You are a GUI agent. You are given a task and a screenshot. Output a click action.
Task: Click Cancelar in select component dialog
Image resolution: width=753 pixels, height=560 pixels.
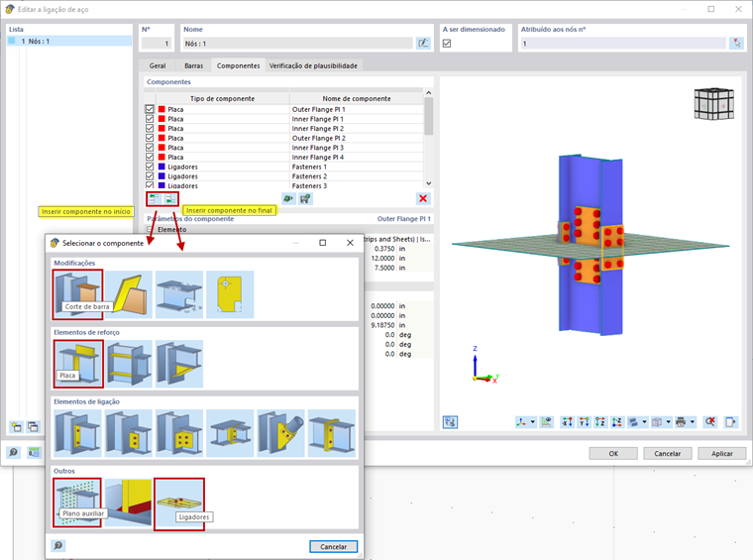[x=333, y=546]
